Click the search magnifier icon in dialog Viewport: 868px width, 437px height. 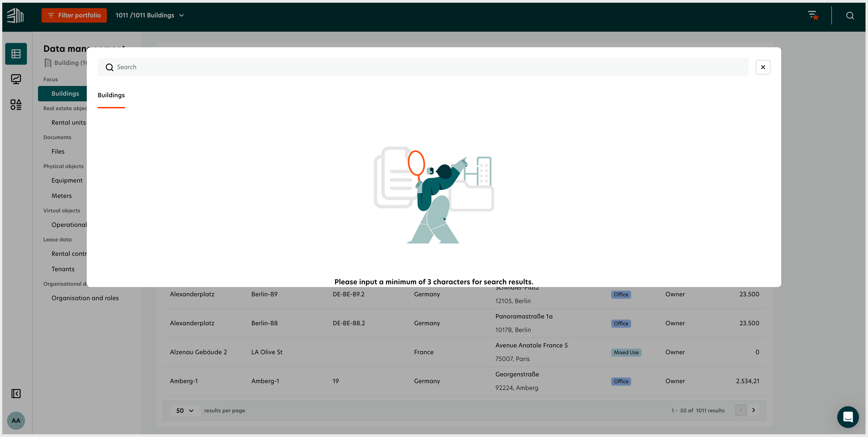(x=109, y=67)
